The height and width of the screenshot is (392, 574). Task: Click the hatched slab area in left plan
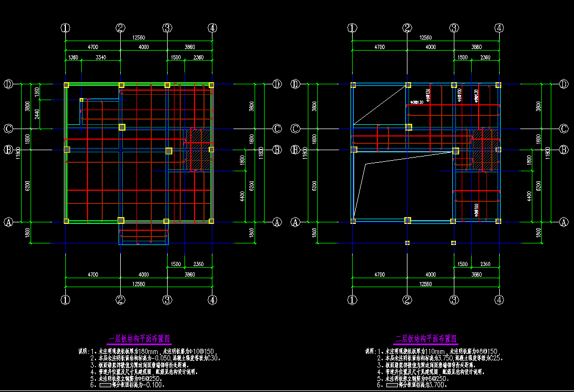pos(198,149)
